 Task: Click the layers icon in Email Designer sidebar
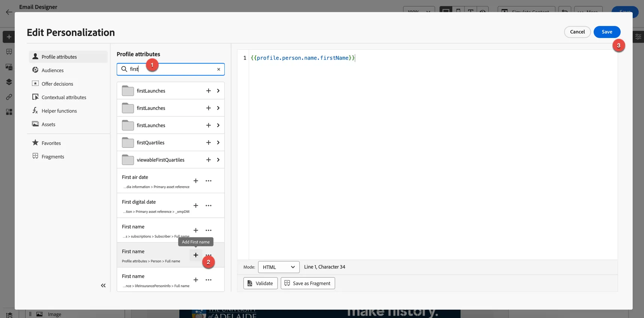(9, 82)
